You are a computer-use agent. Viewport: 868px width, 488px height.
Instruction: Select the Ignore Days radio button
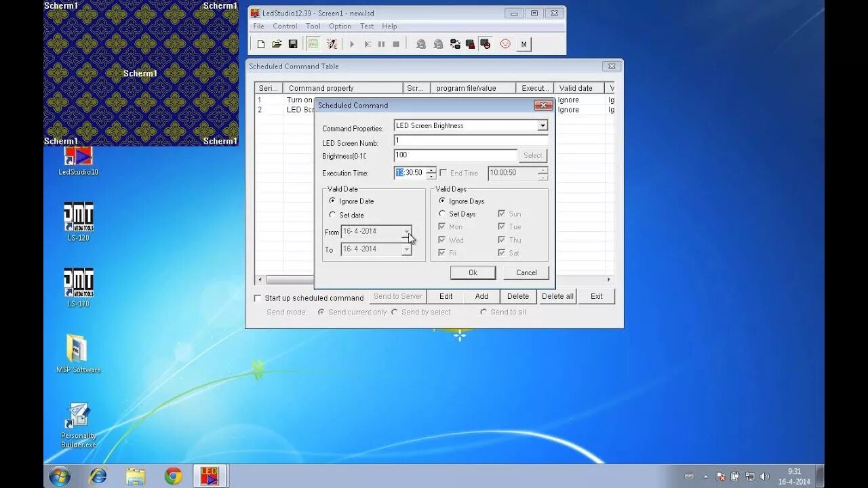pos(442,201)
